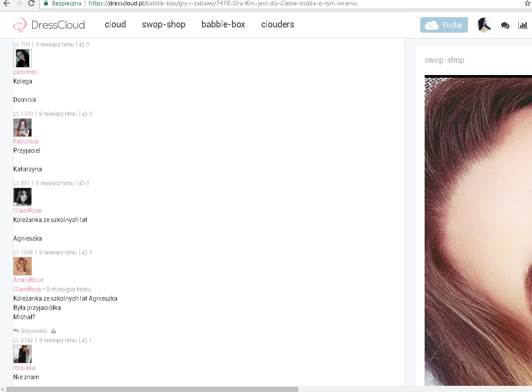Go to the swop-shop section
532x392 pixels.
coord(163,25)
